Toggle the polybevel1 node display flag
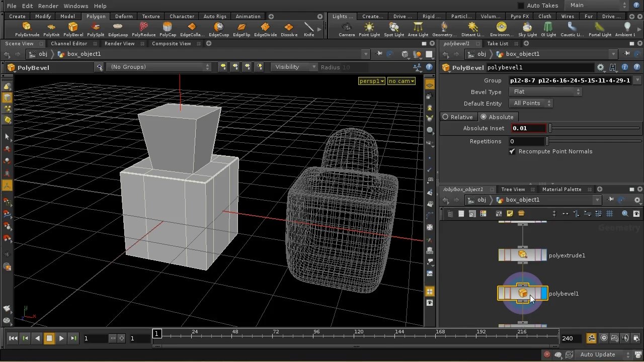 (x=544, y=294)
